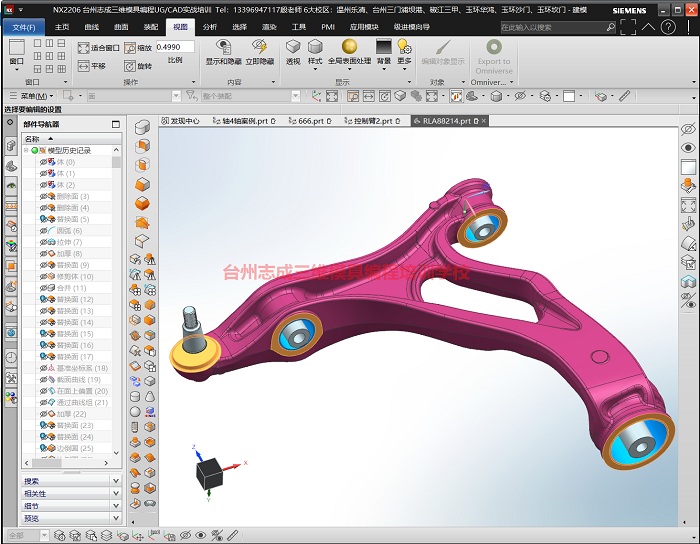
Task: Maximize the Part Navigator panel square icon
Action: coord(116,124)
